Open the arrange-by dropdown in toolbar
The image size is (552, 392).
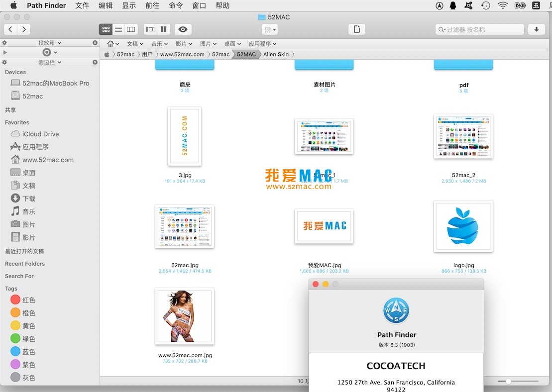coord(270,29)
